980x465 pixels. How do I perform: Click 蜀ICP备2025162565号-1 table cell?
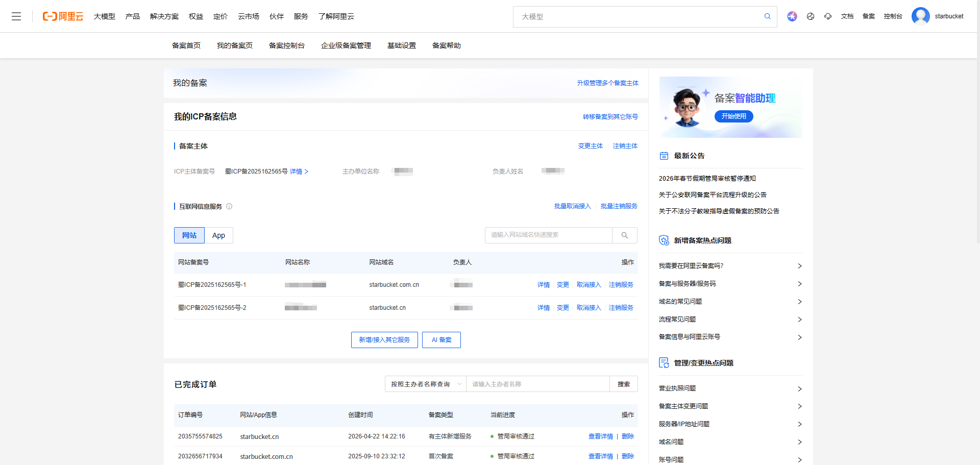[x=212, y=285]
